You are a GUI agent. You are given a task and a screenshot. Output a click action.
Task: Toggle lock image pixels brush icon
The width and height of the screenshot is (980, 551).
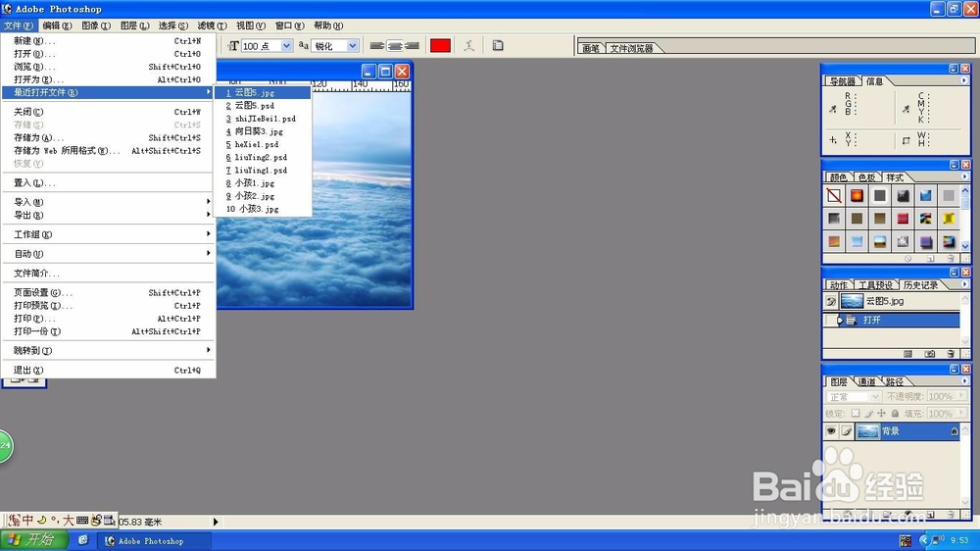click(868, 414)
